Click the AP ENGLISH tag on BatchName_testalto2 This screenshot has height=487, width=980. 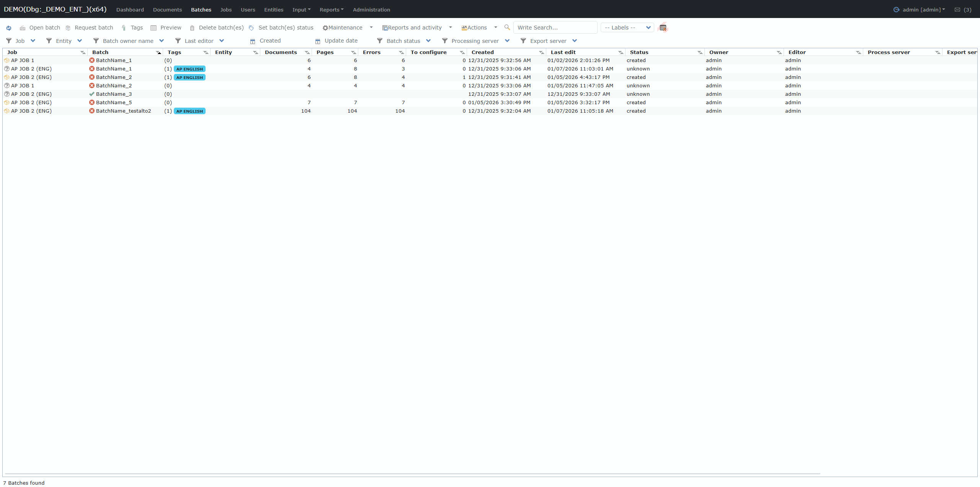pos(189,111)
